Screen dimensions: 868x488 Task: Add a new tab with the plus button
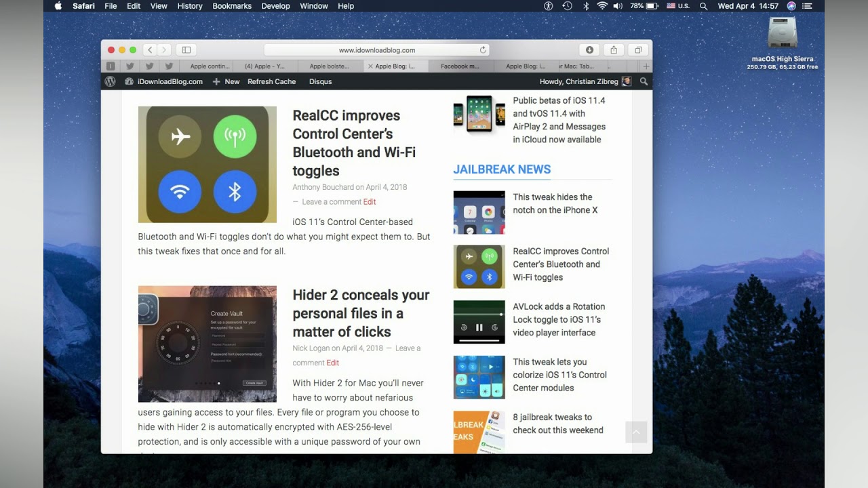click(646, 66)
